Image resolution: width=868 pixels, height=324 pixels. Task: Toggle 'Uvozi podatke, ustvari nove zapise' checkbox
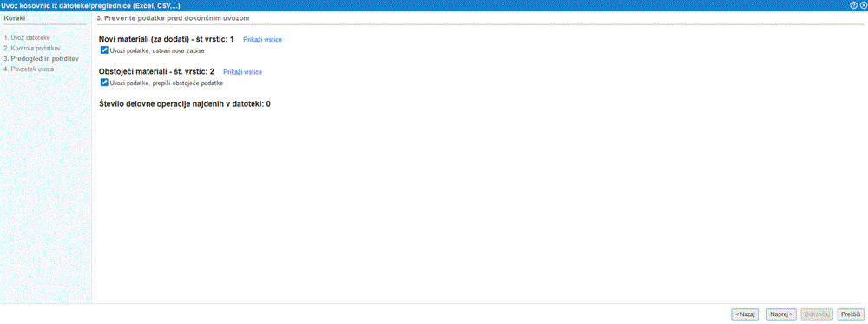[x=104, y=50]
